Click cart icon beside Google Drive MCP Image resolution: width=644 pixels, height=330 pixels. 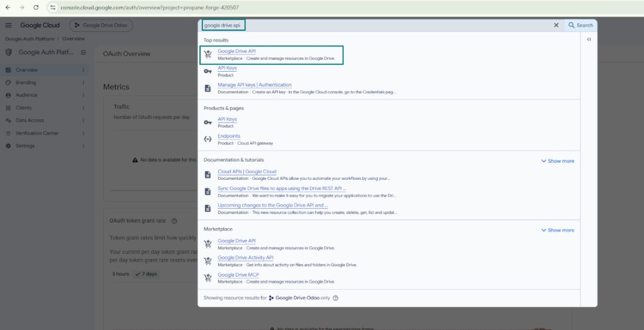(x=208, y=278)
